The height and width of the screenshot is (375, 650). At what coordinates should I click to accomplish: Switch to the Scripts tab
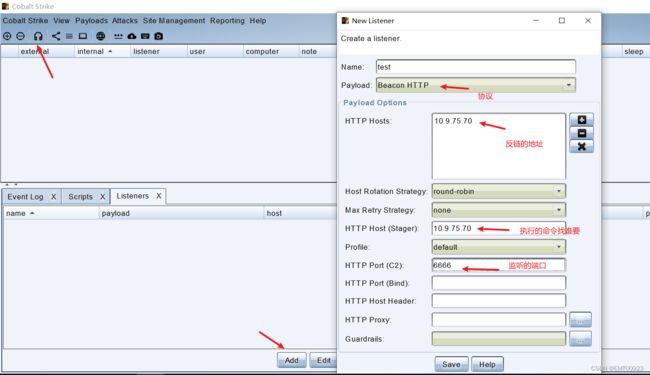coord(80,196)
